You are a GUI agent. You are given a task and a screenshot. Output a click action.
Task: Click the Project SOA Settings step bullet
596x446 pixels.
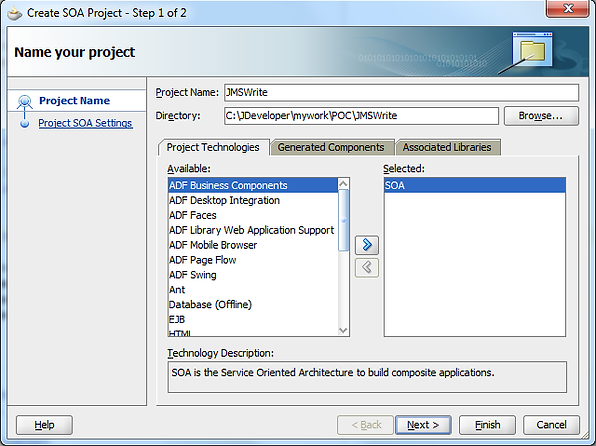pyautogui.click(x=25, y=124)
